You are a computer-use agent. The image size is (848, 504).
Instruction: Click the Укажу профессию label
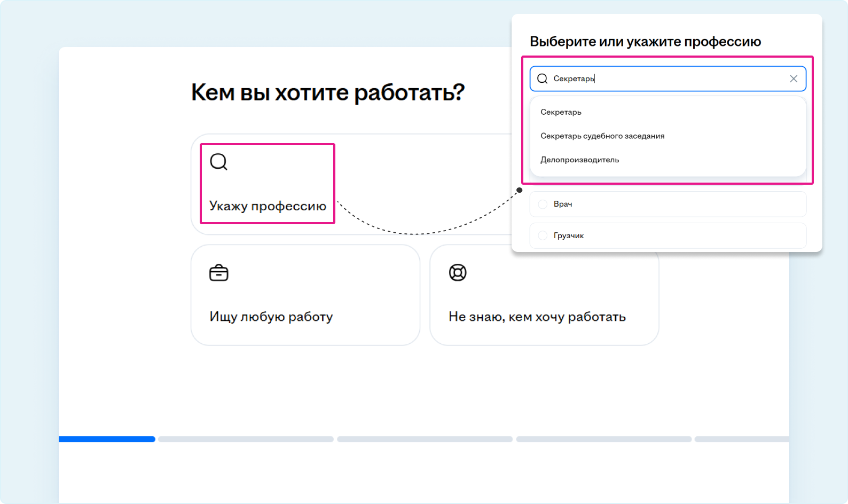pyautogui.click(x=268, y=206)
